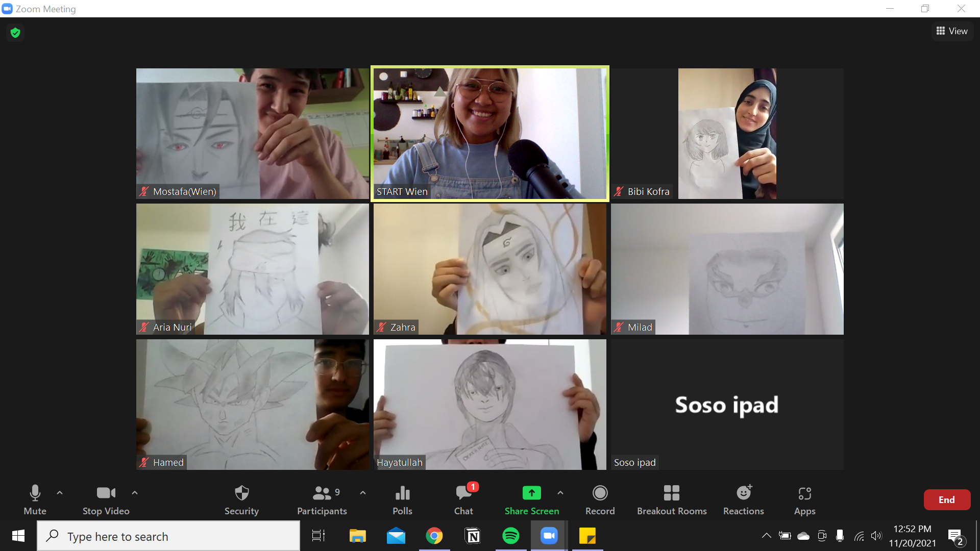Expand the Share Screen options arrow
The height and width of the screenshot is (551, 980).
click(x=560, y=493)
